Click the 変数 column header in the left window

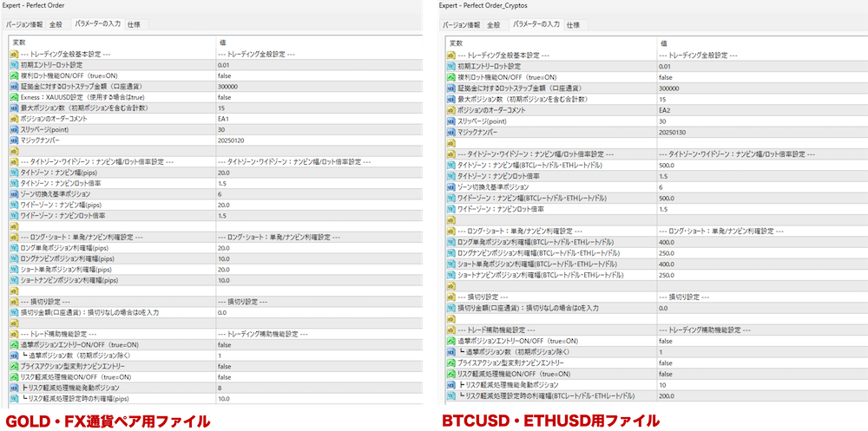click(x=19, y=42)
